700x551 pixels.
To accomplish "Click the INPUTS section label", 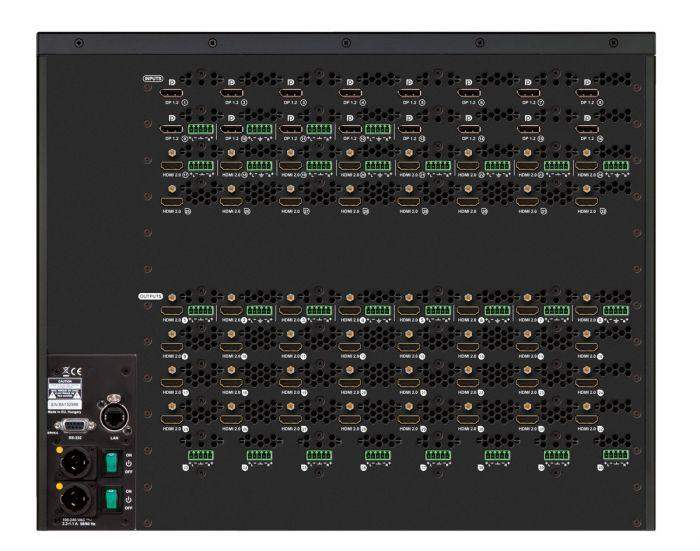I will click(x=153, y=79).
